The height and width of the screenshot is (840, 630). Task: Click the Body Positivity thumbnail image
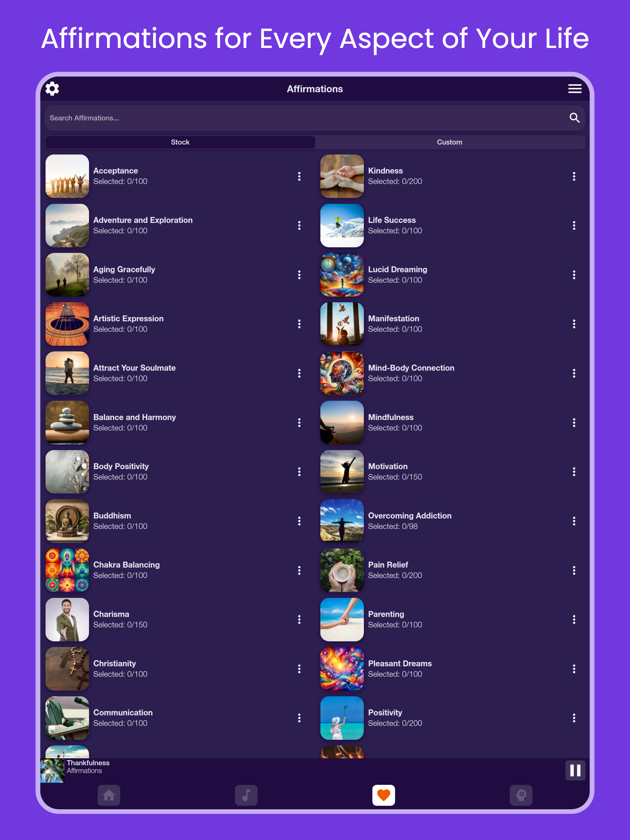click(67, 472)
